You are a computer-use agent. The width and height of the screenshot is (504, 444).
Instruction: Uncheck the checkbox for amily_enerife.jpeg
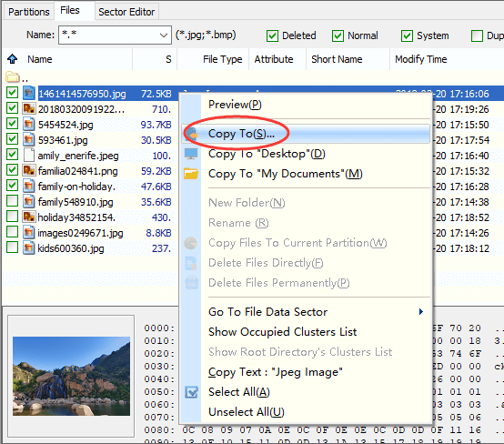pos(12,155)
